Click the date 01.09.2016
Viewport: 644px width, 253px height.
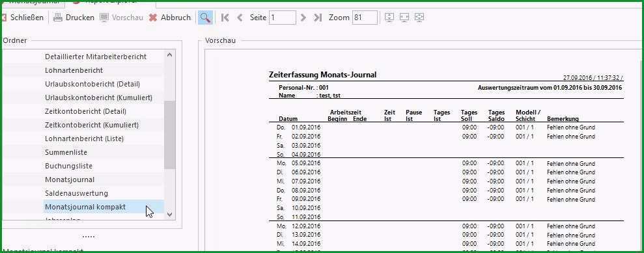pyautogui.click(x=306, y=127)
